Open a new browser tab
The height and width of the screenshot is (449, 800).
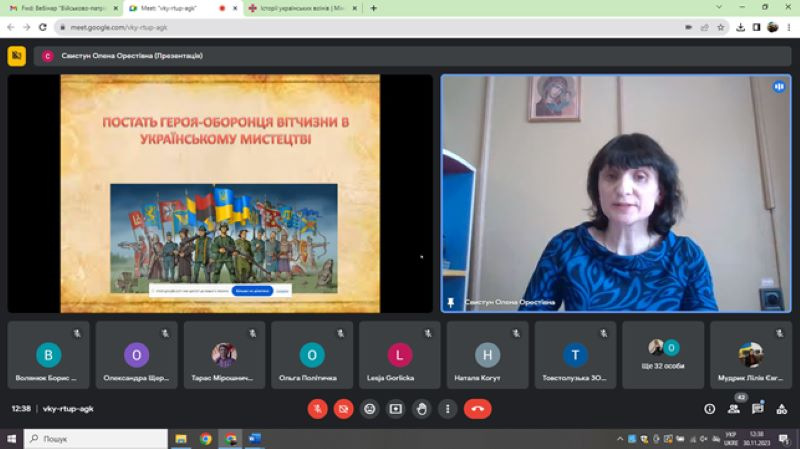[373, 8]
